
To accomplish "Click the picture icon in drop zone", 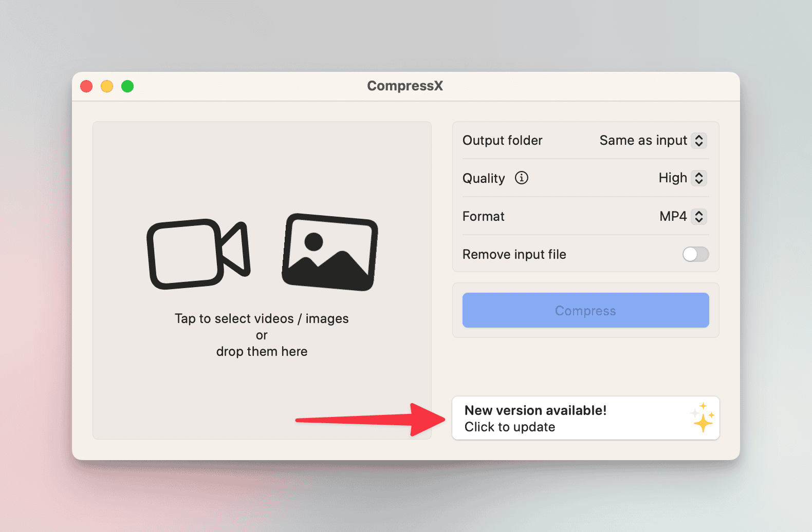I will point(329,252).
